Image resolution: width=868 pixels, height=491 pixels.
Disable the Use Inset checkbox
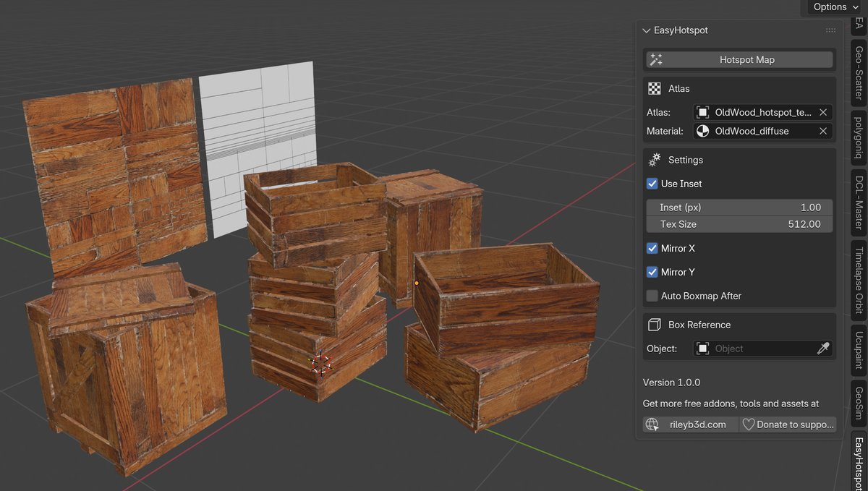652,184
